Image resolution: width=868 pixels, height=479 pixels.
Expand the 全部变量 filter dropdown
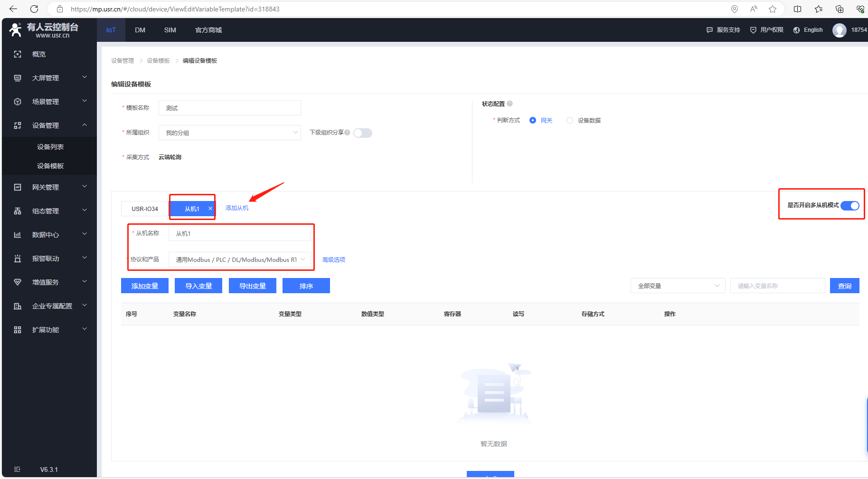678,286
